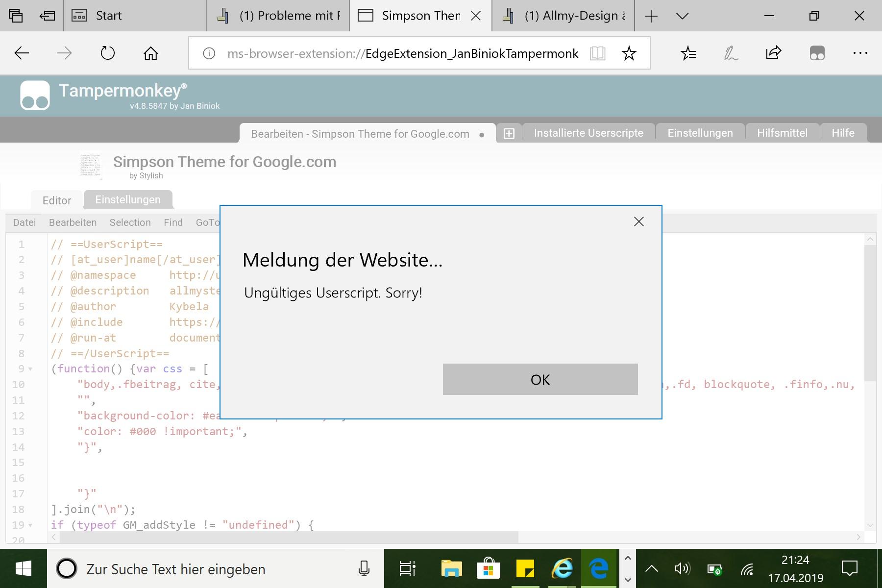Click OK in the website message dialog
This screenshot has height=588, width=882.
(x=540, y=379)
